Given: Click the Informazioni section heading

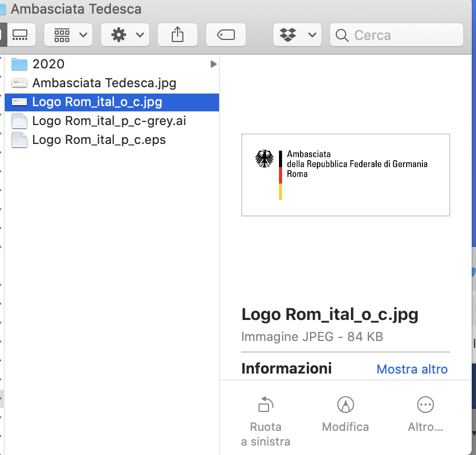Looking at the screenshot, I should coord(286,368).
